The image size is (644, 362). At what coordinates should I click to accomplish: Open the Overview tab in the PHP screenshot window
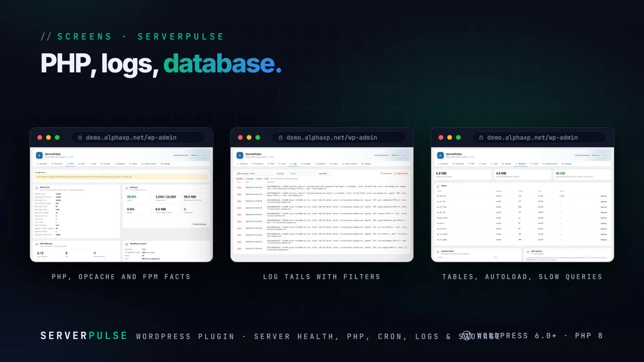click(42, 164)
